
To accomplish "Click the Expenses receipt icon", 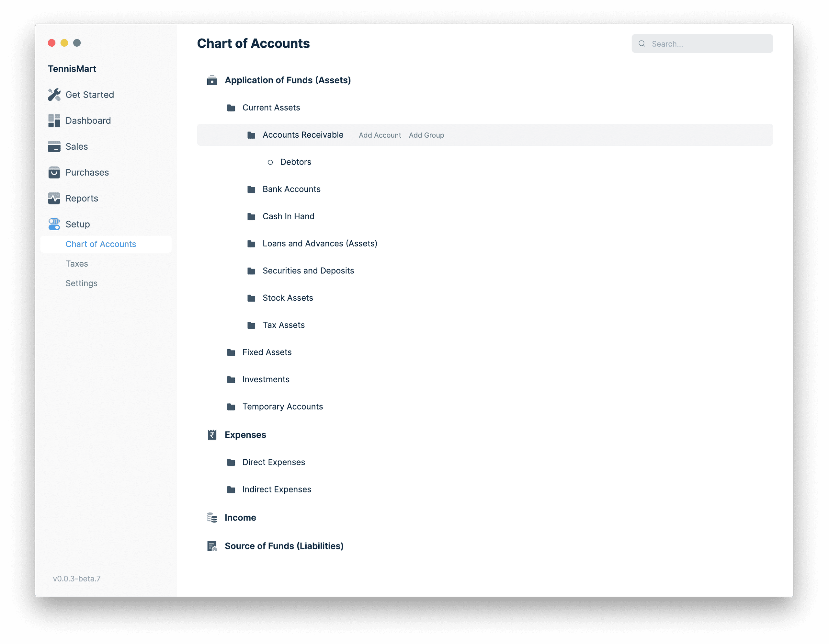I will (212, 435).
